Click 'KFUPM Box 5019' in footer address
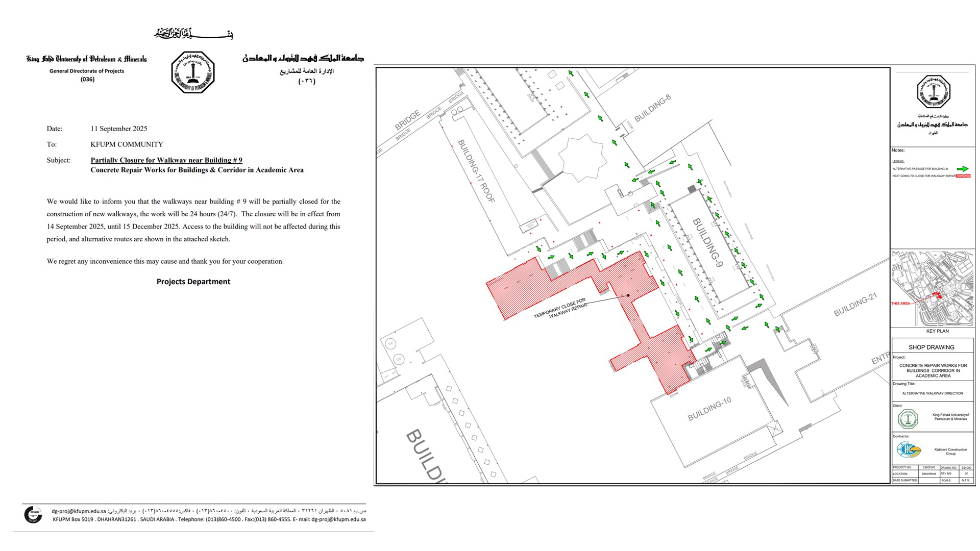The height and width of the screenshot is (551, 980). tap(73, 519)
